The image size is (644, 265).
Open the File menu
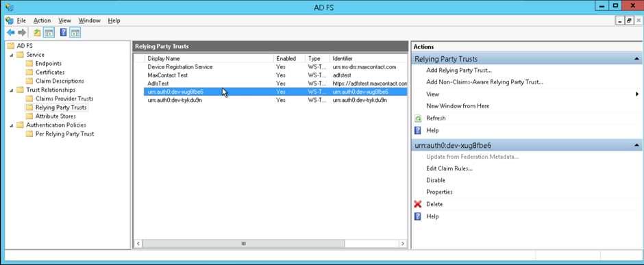click(21, 20)
